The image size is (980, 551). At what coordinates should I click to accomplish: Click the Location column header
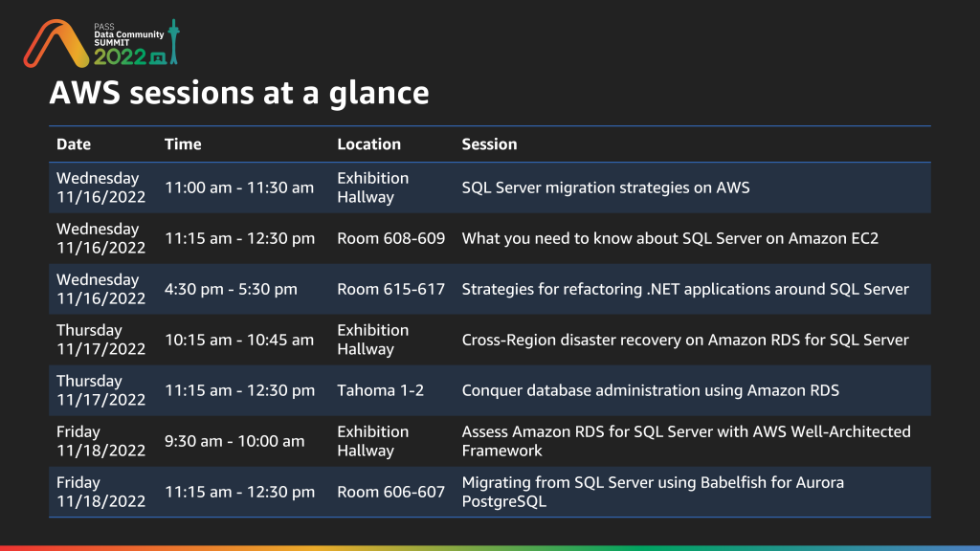pyautogui.click(x=368, y=144)
